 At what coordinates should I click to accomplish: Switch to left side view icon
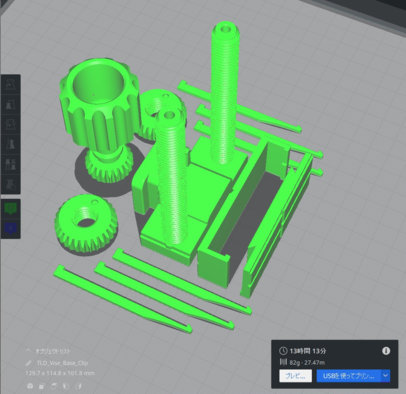pos(66,386)
